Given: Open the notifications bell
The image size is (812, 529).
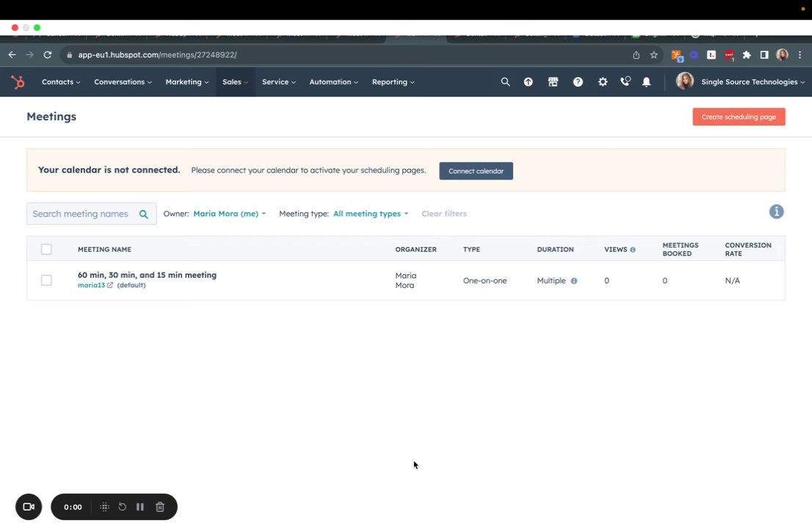Looking at the screenshot, I should (x=646, y=82).
